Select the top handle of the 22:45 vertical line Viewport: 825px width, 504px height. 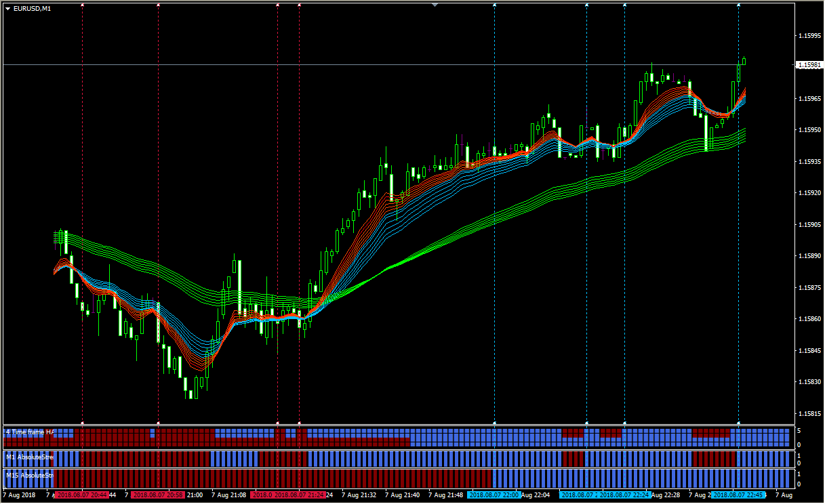(x=738, y=5)
